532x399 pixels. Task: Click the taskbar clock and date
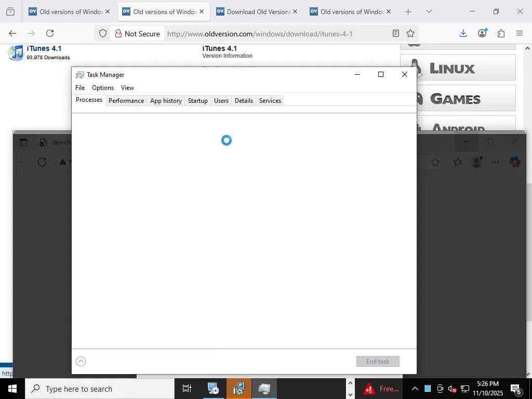pos(488,389)
